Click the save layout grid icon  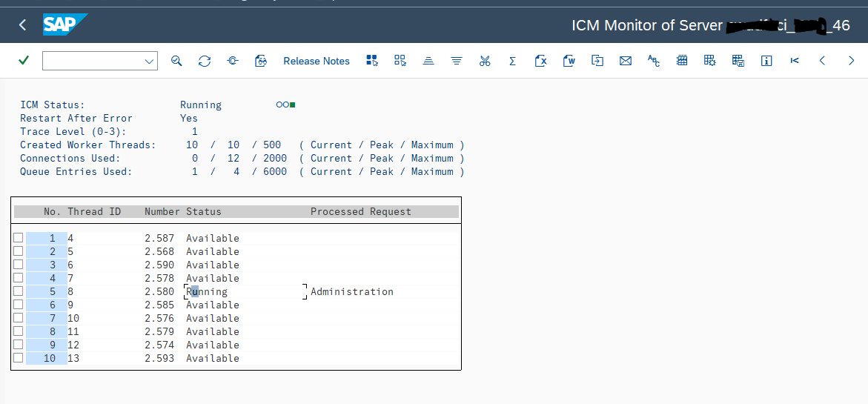(738, 61)
